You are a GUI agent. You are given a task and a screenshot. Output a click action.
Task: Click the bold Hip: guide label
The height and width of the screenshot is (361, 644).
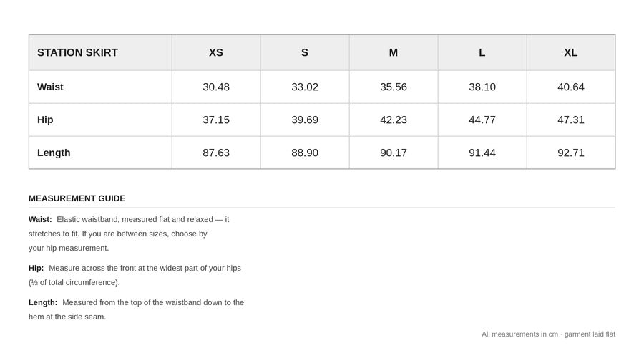pos(36,268)
